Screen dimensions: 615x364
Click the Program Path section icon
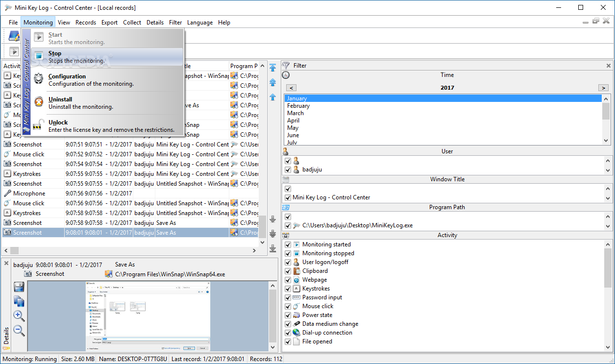click(286, 207)
